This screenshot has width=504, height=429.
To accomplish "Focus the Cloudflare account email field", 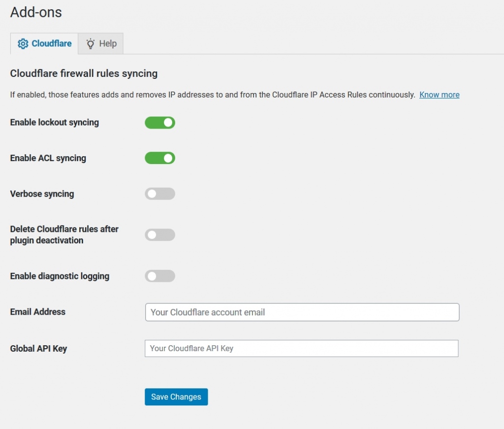I will 302,312.
